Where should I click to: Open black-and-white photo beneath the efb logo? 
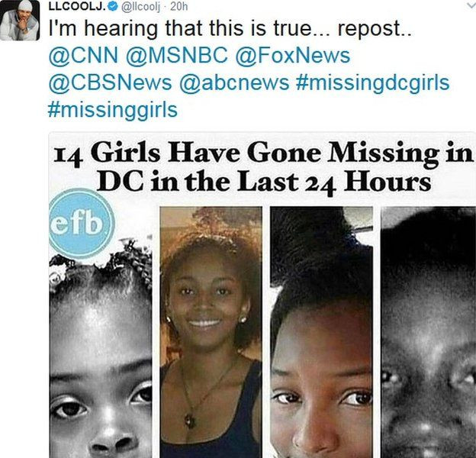[x=101, y=350]
